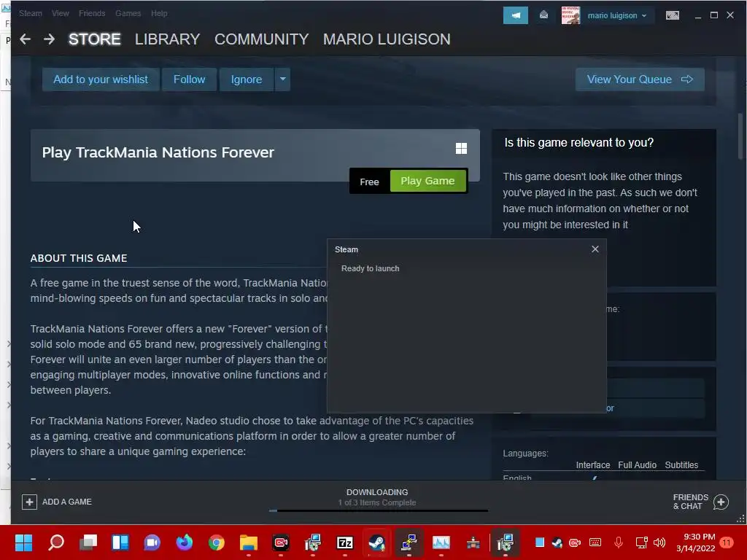747x560 pixels.
Task: Open the Windows Start menu
Action: point(23,542)
